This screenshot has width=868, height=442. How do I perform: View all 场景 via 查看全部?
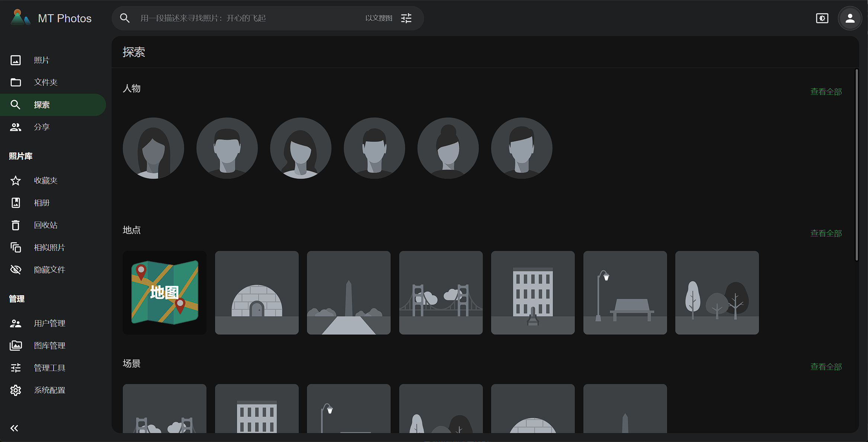pos(826,367)
